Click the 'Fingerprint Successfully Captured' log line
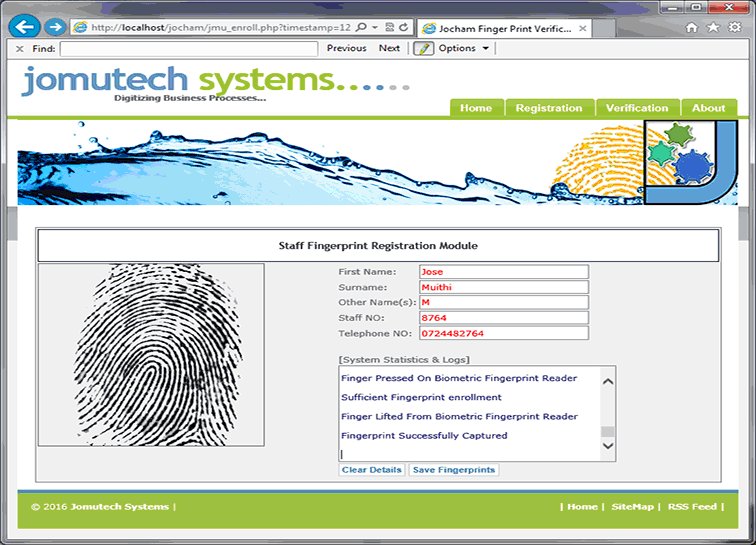Screen dimensions: 756x545 (x=424, y=436)
